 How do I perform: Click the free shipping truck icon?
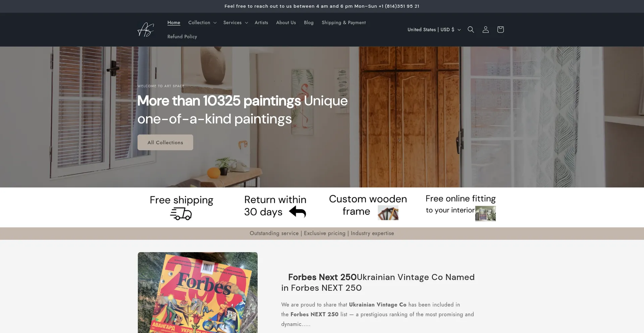click(181, 214)
